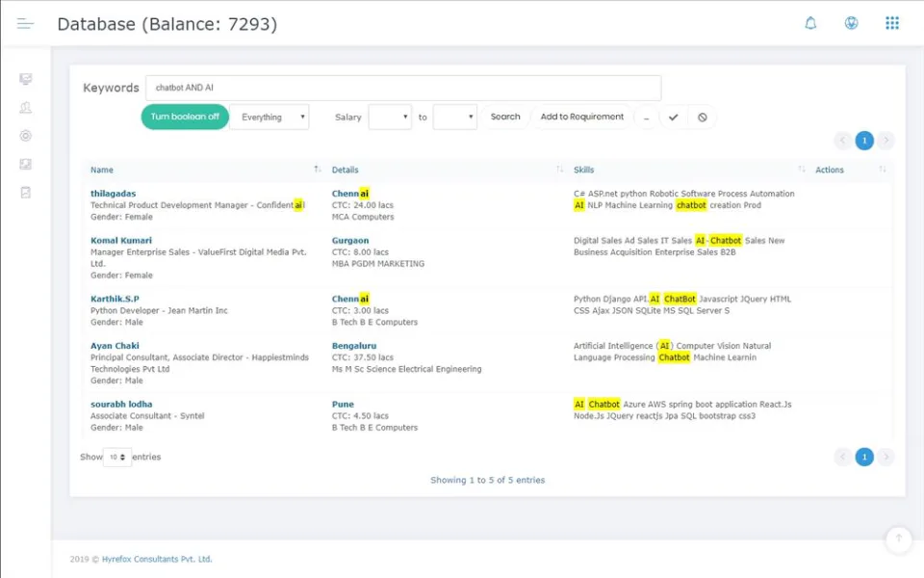Click the scroll-to-top arrow bottom right

(x=898, y=539)
